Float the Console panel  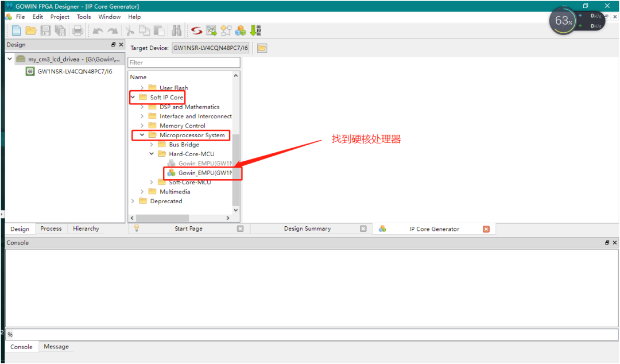click(x=607, y=242)
